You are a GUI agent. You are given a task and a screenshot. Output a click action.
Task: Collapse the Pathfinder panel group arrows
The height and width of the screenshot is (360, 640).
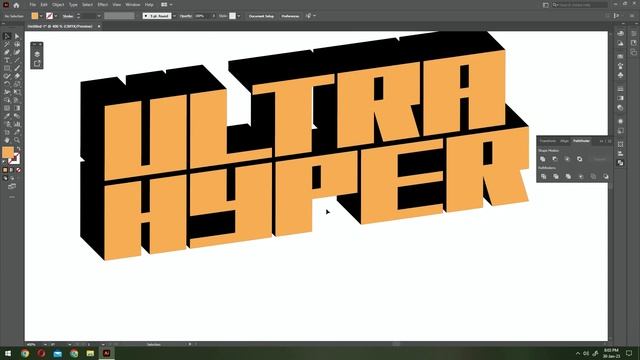tap(601, 141)
